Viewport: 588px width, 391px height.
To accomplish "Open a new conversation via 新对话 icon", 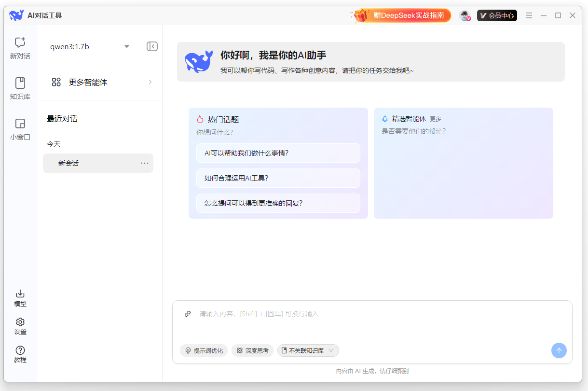I will point(20,47).
